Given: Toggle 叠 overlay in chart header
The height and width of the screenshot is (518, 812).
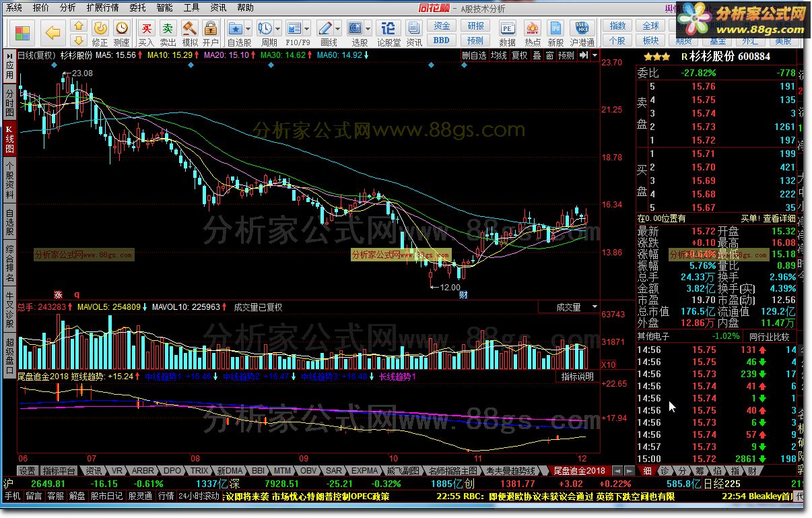Looking at the screenshot, I should click(537, 55).
